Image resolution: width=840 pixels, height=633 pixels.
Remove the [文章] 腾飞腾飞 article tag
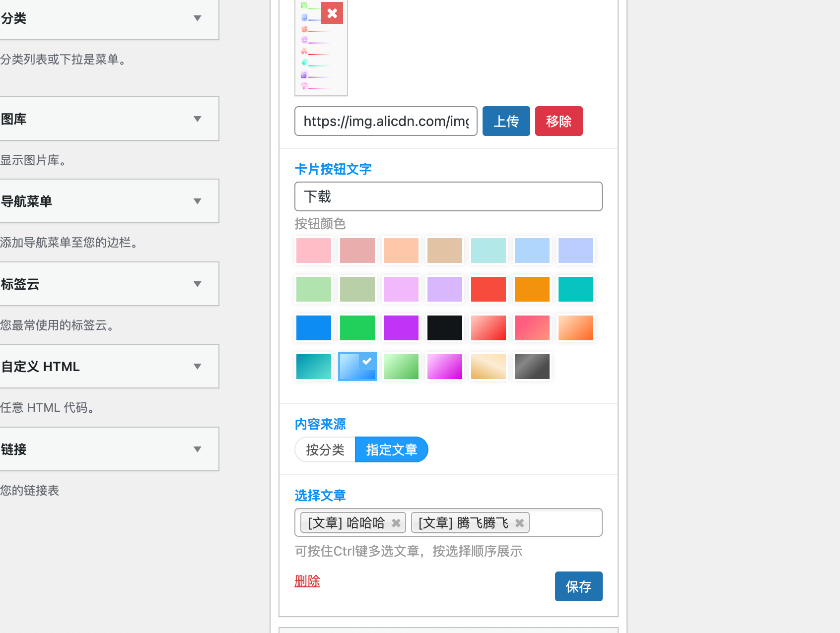coord(519,522)
